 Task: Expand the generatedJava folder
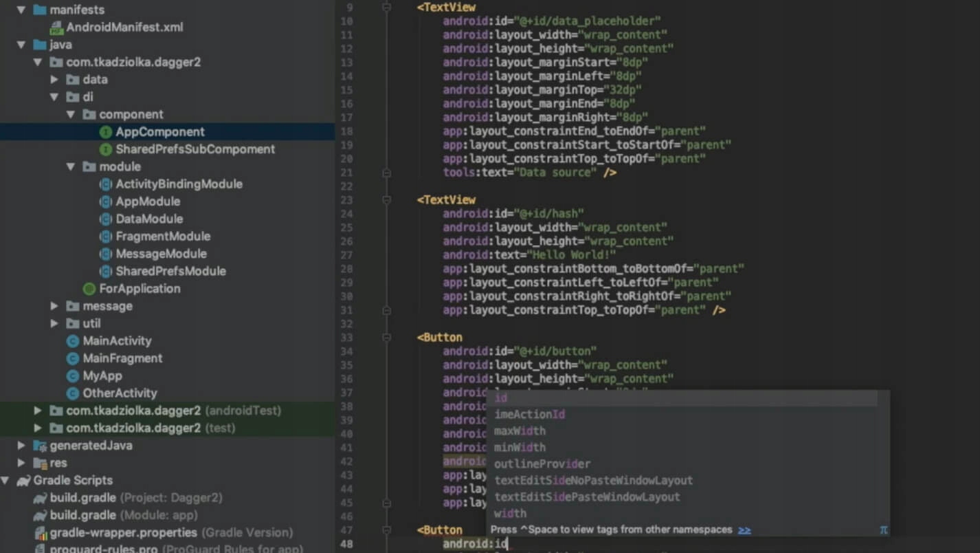[21, 446]
